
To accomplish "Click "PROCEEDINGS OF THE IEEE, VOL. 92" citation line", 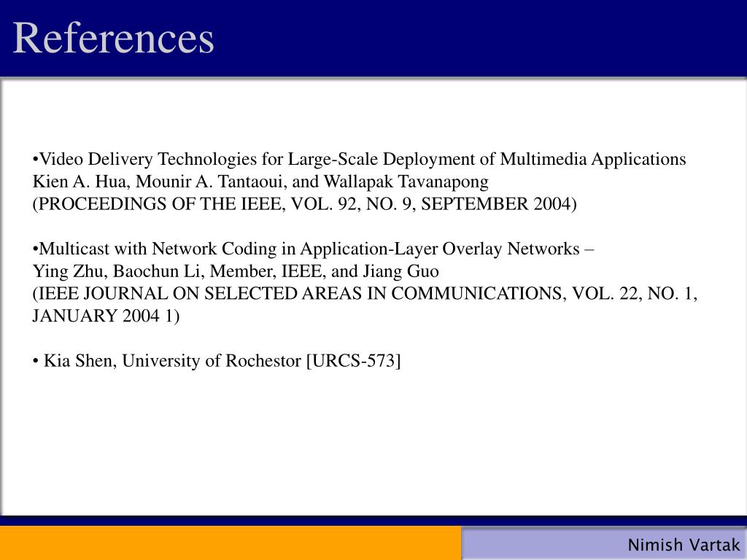I will click(x=304, y=204).
